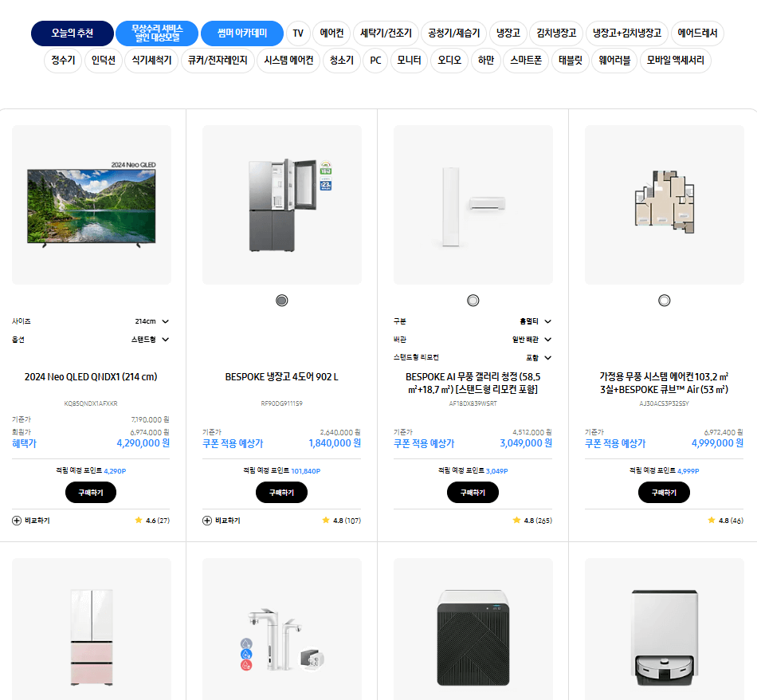Click 구매하기 for 가정용 무풍 시스템 에어컨
The image size is (757, 700).
pos(664,493)
